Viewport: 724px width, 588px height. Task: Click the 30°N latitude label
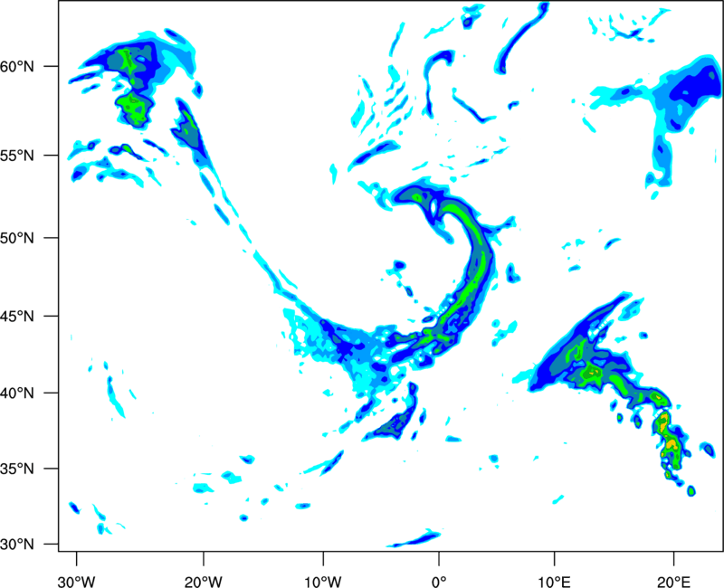point(17,545)
